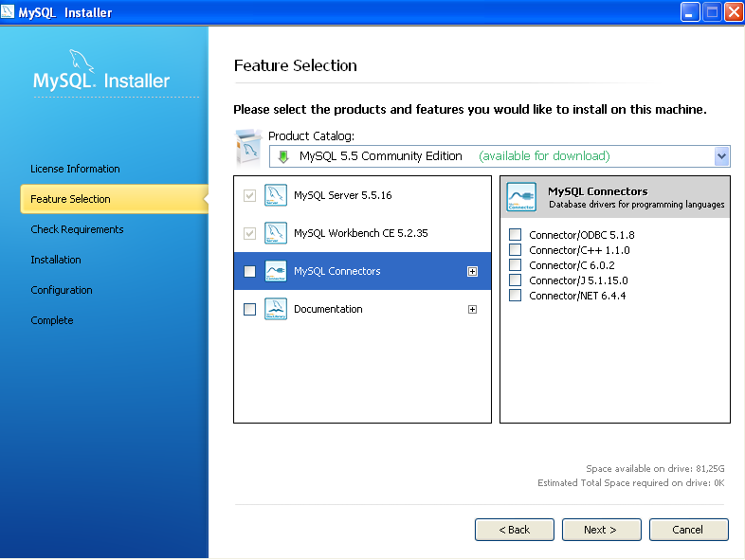This screenshot has height=560, width=745.
Task: Enable the Connector/C++ 1.1.0 checkbox
Action: coord(515,250)
